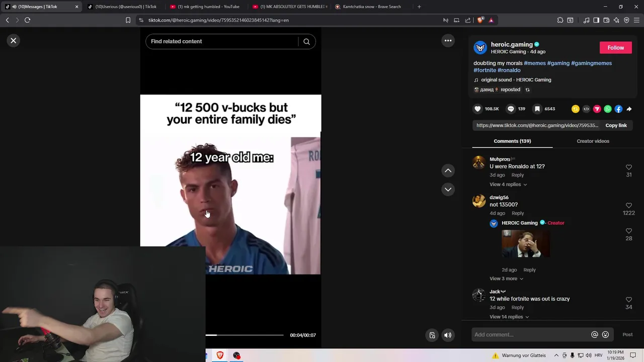Expand 'View 14 replies' under Jack's comment
The image size is (644, 362).
point(509,317)
